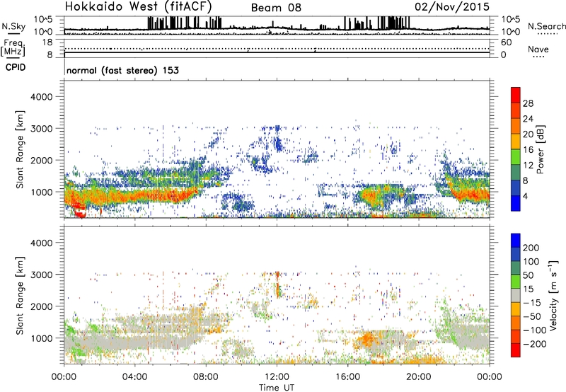Click the '16:00' time tick label
The height and width of the screenshot is (392, 566).
(347, 377)
